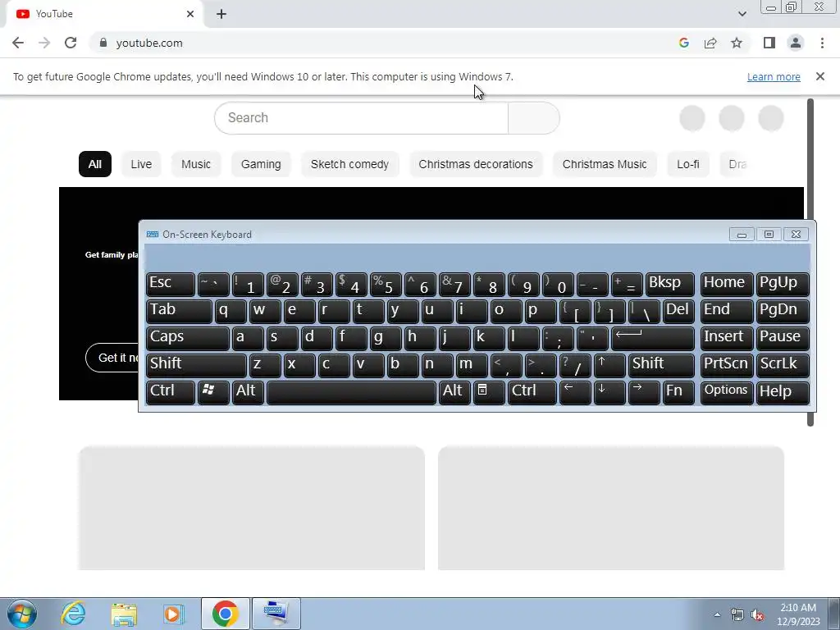Open the Chrome profile avatar
The width and height of the screenshot is (840, 630).
[x=796, y=43]
